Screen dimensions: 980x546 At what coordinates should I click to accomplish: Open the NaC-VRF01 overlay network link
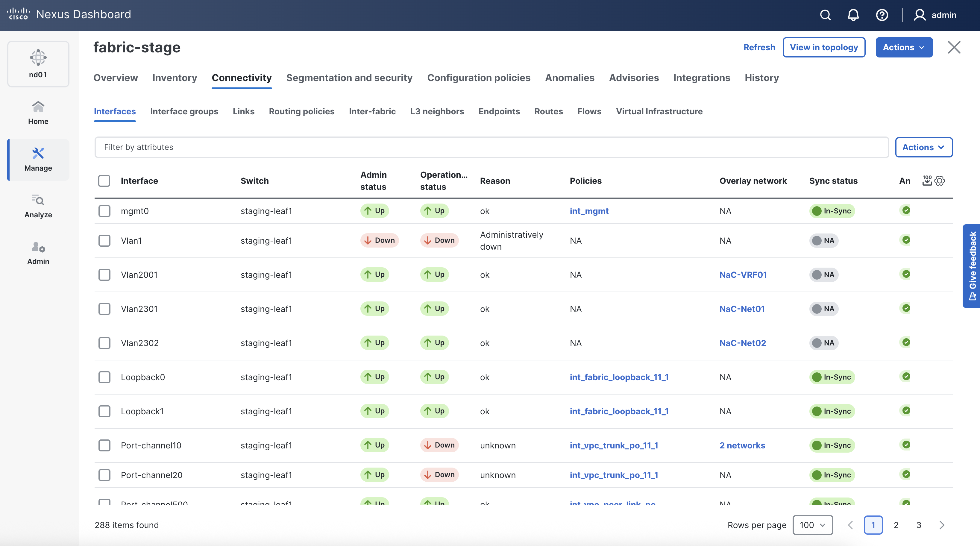coord(743,275)
